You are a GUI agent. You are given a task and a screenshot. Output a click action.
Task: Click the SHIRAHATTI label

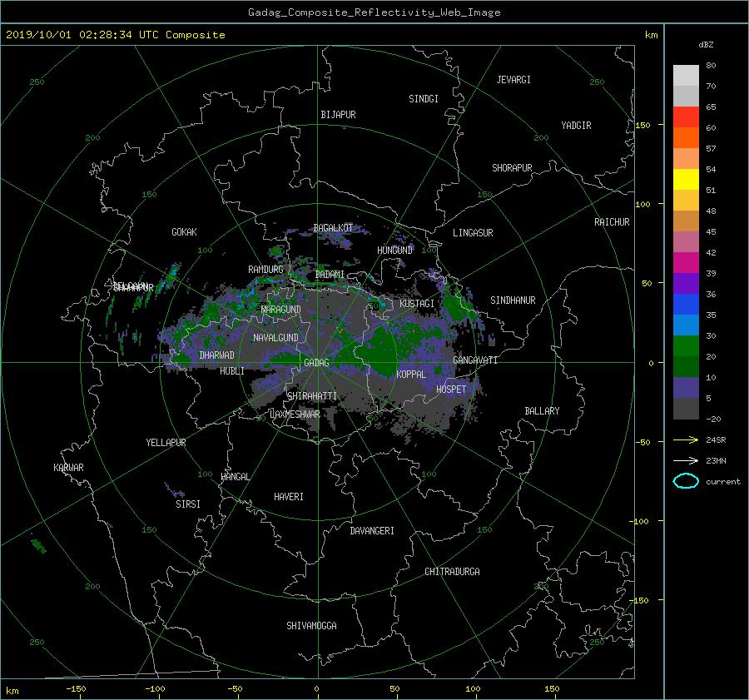point(312,396)
